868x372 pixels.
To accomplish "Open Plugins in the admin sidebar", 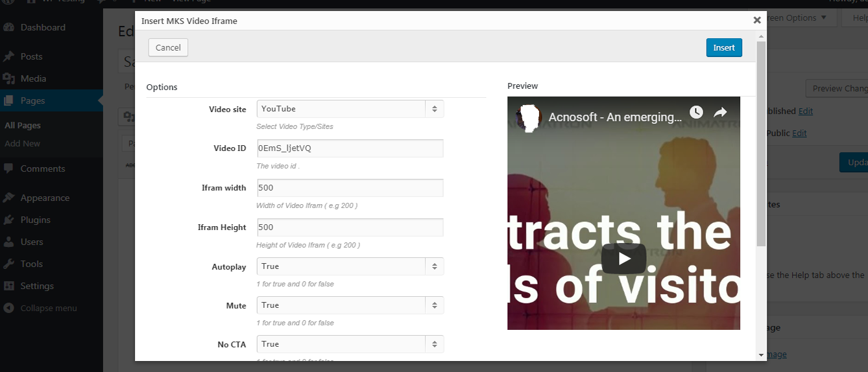I will (x=35, y=220).
